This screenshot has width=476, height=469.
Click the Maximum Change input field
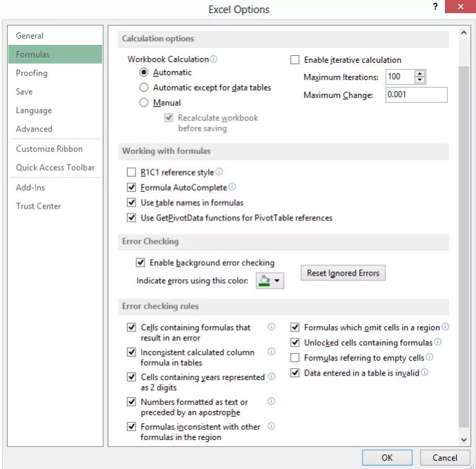click(x=416, y=95)
